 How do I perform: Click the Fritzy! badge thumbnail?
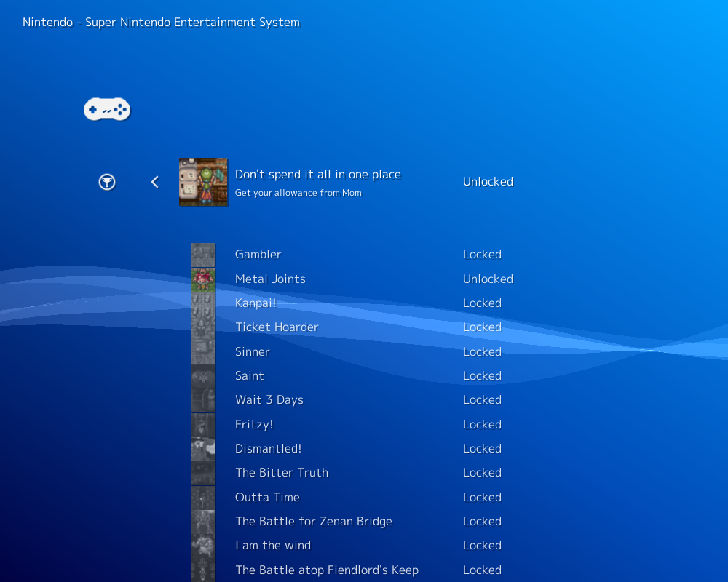(x=202, y=425)
